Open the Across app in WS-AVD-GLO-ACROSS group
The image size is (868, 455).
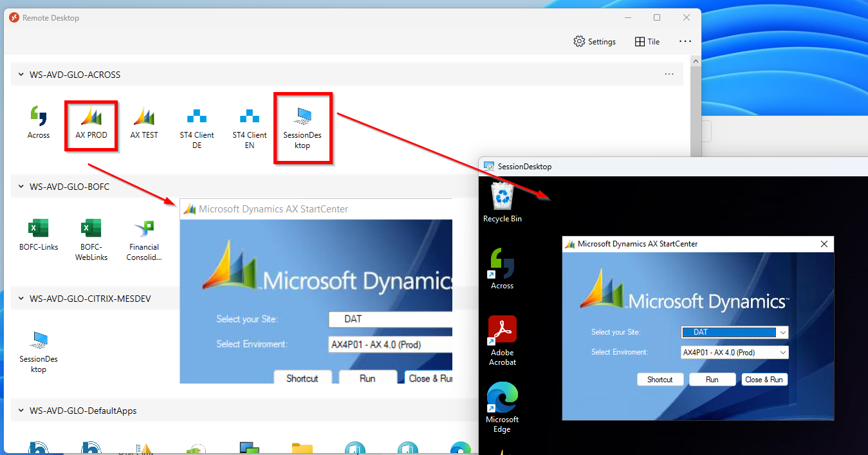pyautogui.click(x=39, y=124)
